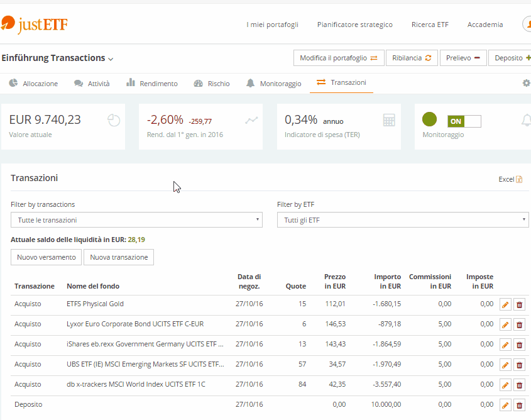Open the Filter by ETF dropdown
531x420 pixels.
(x=403, y=220)
